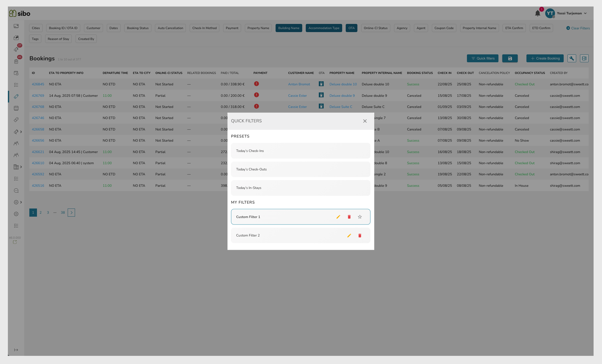602x364 pixels.
Task: Delete Custom Filter 1 with trash icon
Action: pyautogui.click(x=349, y=217)
